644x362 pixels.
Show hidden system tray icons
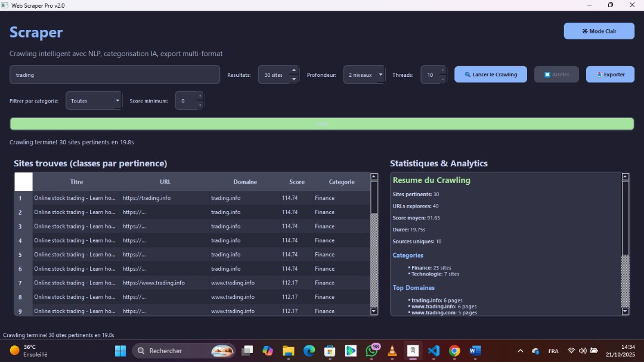click(x=520, y=351)
